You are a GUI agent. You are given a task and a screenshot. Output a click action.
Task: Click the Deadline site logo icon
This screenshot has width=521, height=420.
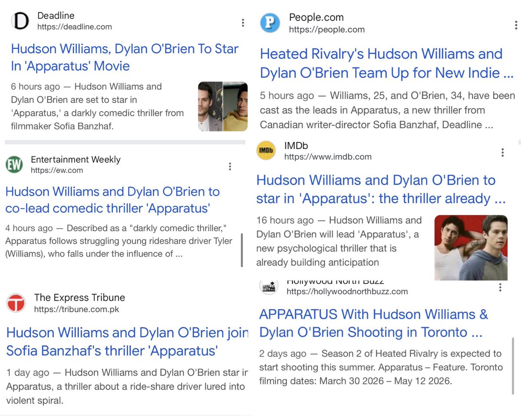[20, 21]
